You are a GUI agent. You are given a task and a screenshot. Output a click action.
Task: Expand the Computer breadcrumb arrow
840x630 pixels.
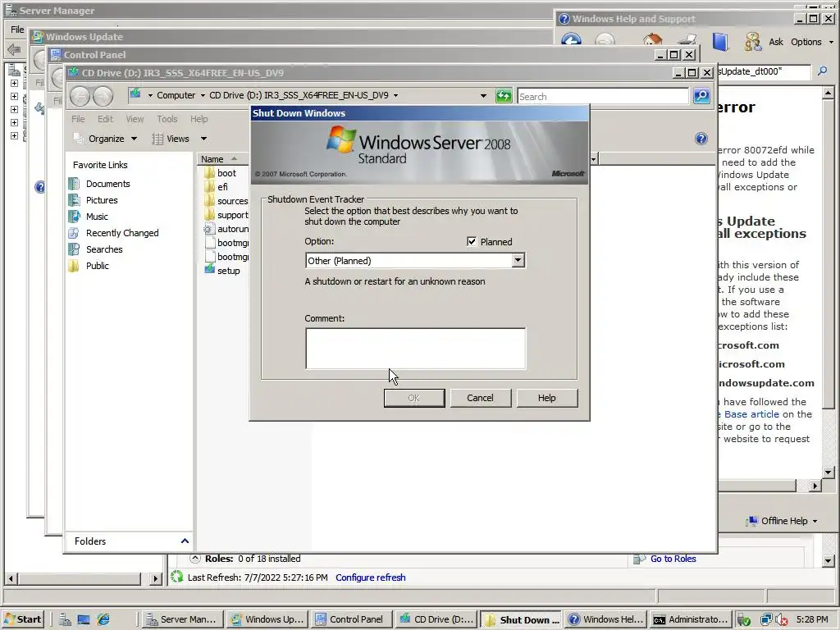pos(203,95)
